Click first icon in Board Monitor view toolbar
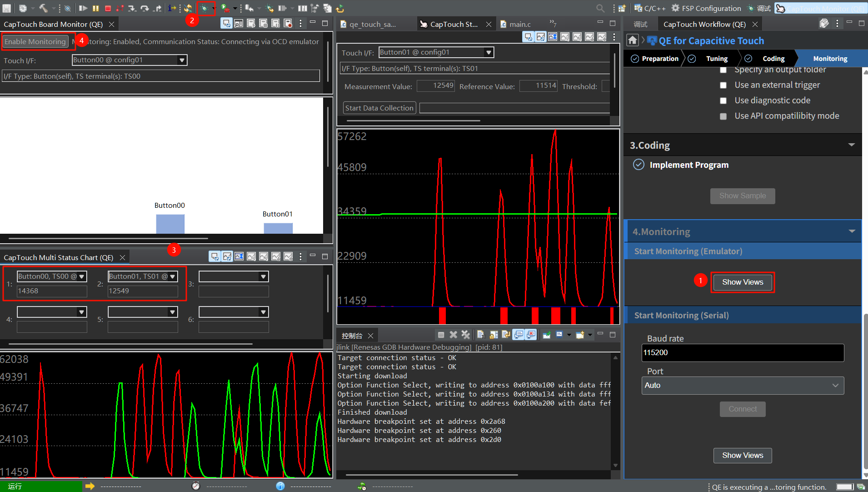The height and width of the screenshot is (492, 868). tap(226, 23)
